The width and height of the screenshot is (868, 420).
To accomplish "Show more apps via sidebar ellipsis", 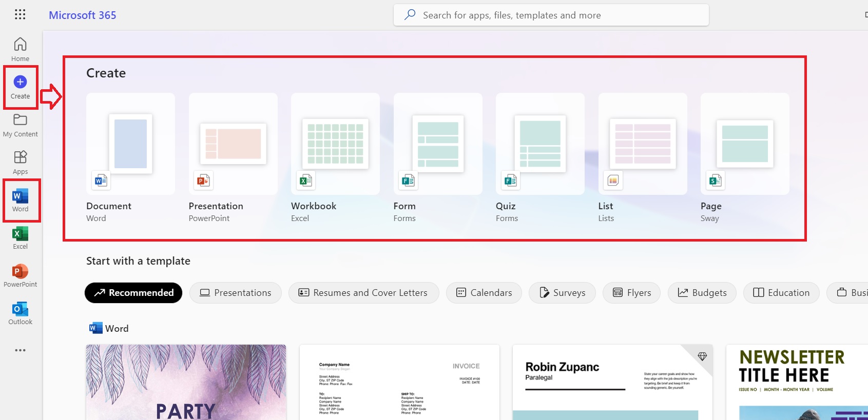I will 21,350.
